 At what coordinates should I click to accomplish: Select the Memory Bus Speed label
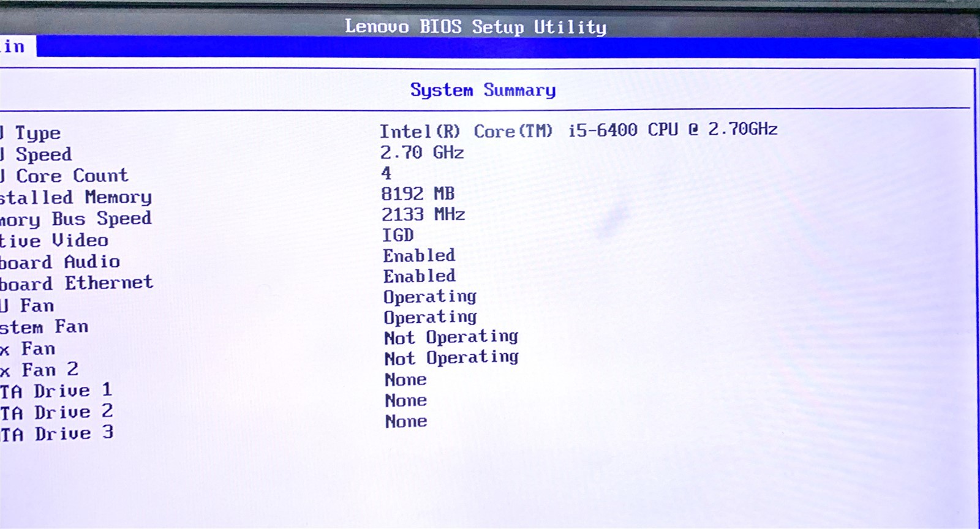(76, 219)
